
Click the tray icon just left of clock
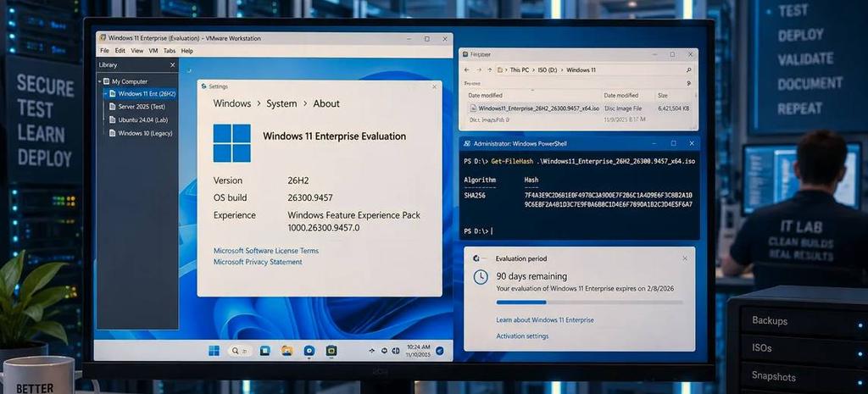(x=394, y=351)
